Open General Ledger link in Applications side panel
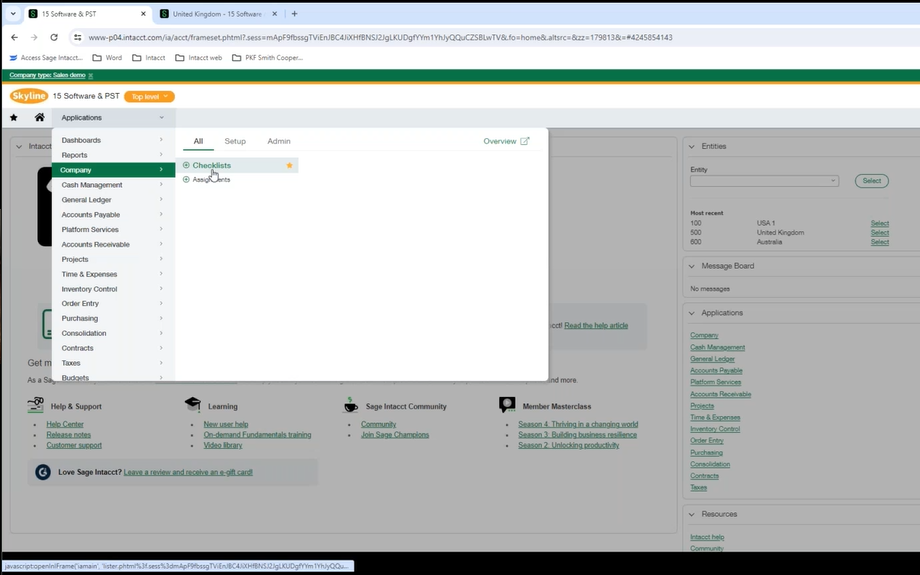Screen dimensions: 920x575 (712, 358)
